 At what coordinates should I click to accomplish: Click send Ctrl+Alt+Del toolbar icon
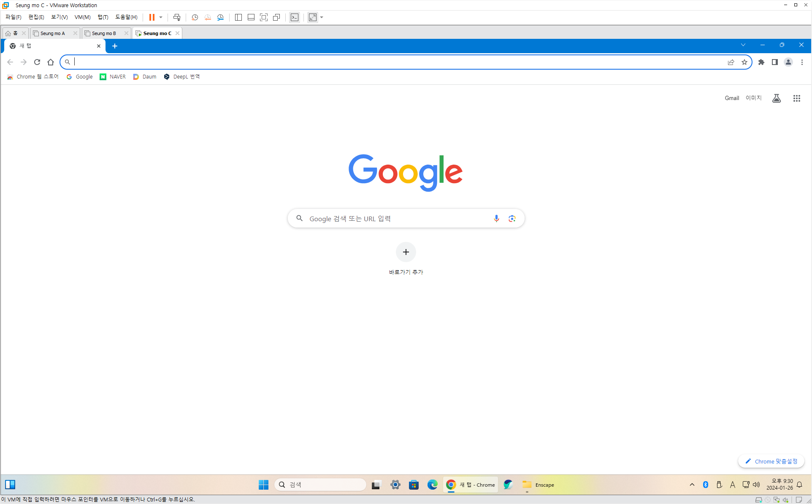(177, 17)
